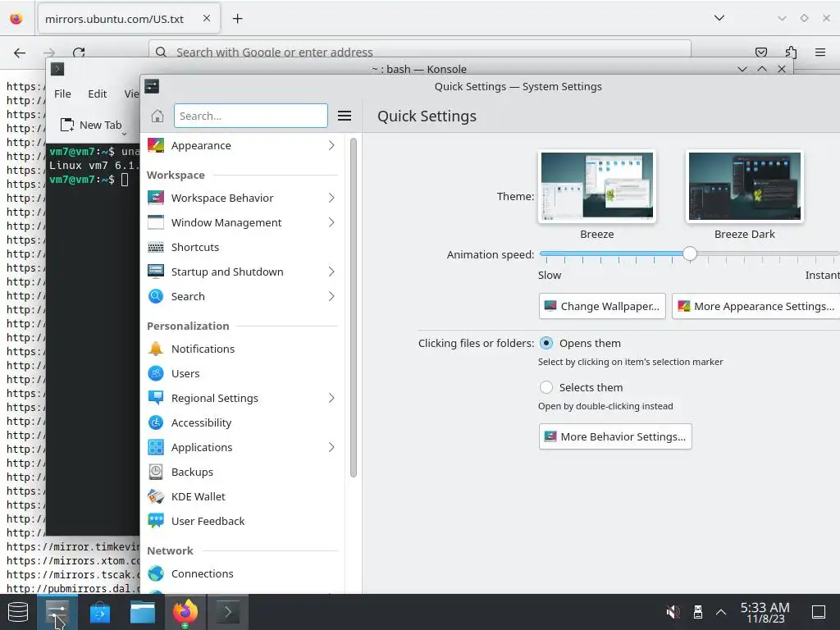The width and height of the screenshot is (840, 630).
Task: Click Firefox reload page icon
Action: point(79,52)
